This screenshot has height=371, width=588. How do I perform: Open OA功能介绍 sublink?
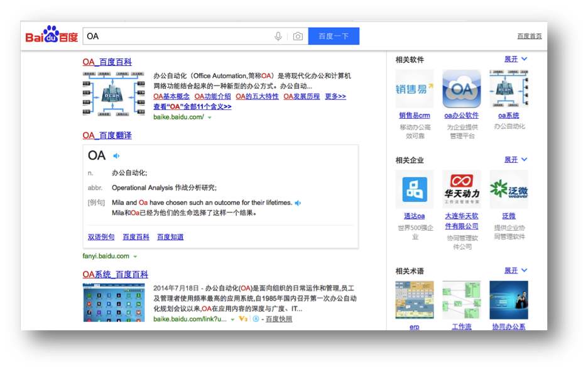212,96
